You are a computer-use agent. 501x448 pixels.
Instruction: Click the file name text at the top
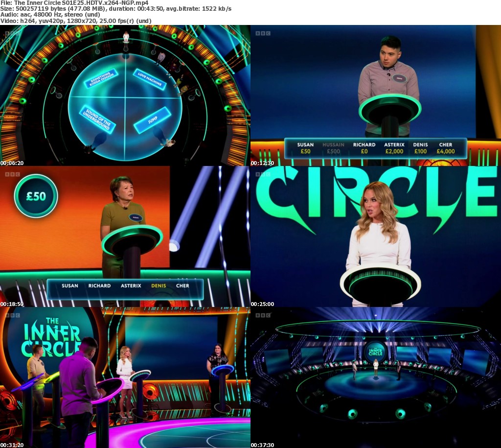(74, 3)
